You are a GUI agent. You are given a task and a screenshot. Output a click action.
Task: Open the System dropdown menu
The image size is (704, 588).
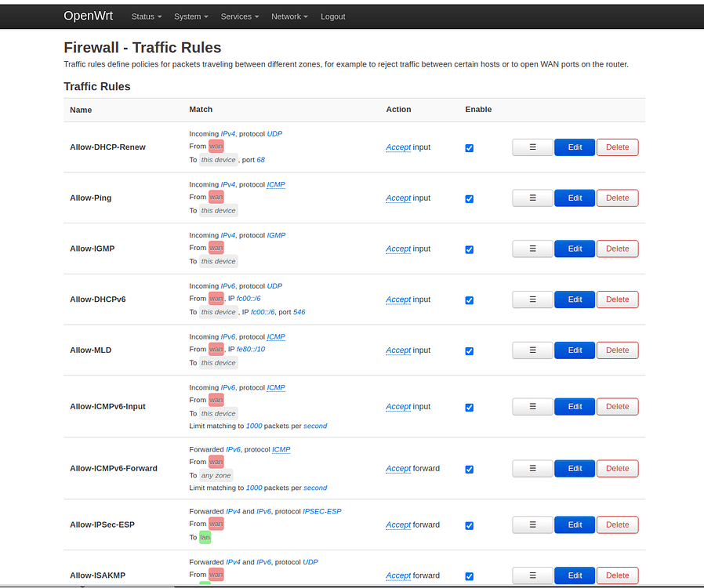click(190, 16)
